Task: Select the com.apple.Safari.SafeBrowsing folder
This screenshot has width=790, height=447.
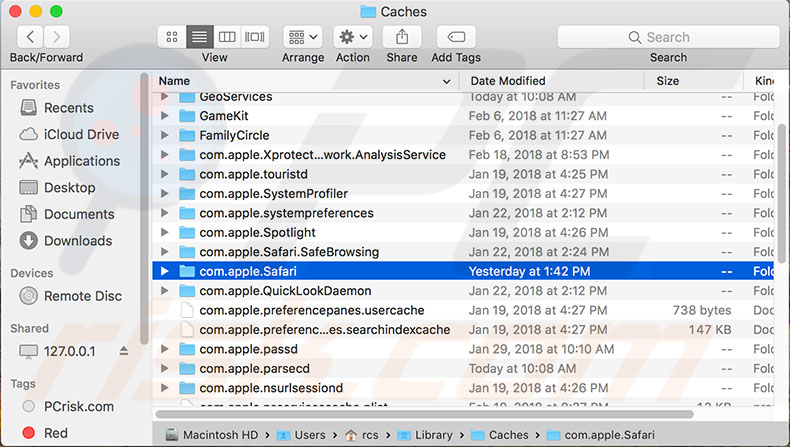Action: pyautogui.click(x=463, y=252)
